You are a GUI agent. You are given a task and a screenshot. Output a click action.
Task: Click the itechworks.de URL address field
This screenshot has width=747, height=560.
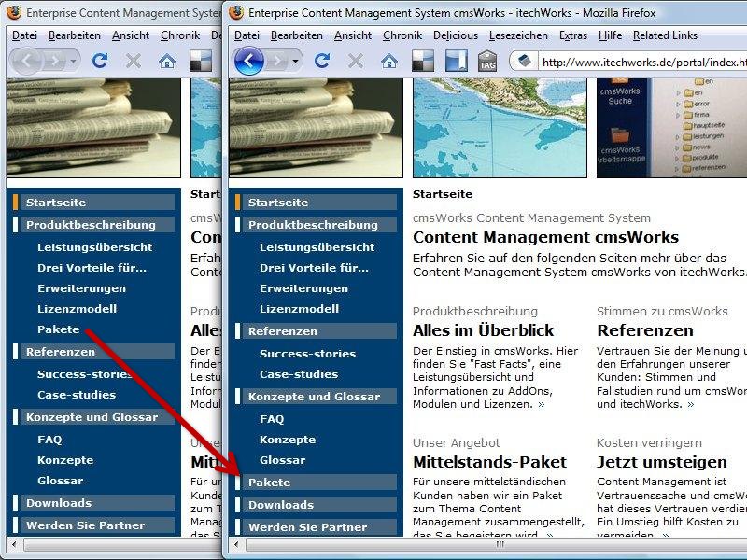pos(643,62)
